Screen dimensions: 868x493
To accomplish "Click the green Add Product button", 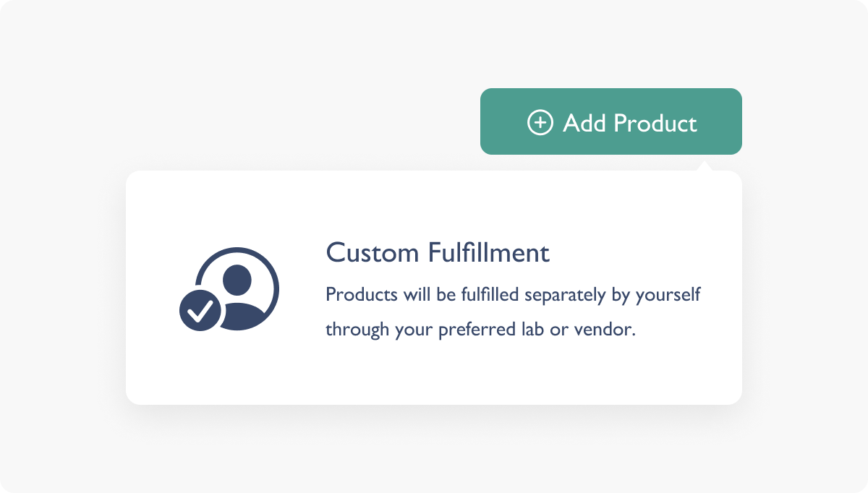I will [611, 121].
